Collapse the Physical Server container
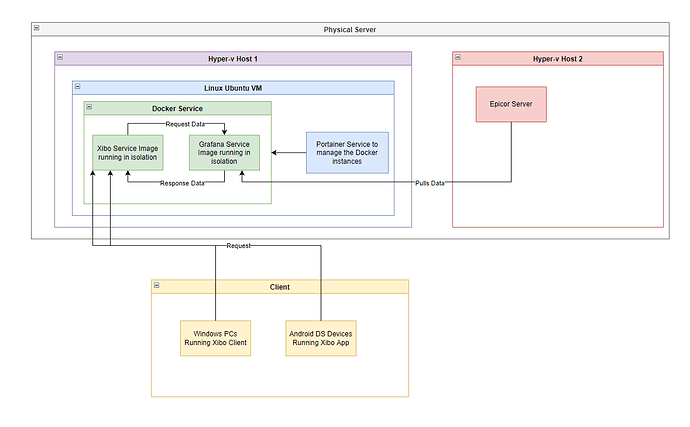This screenshot has height=427, width=690. pyautogui.click(x=37, y=28)
